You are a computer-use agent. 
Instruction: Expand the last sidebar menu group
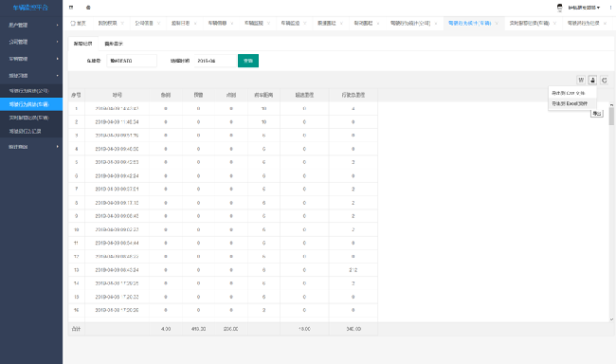31,147
